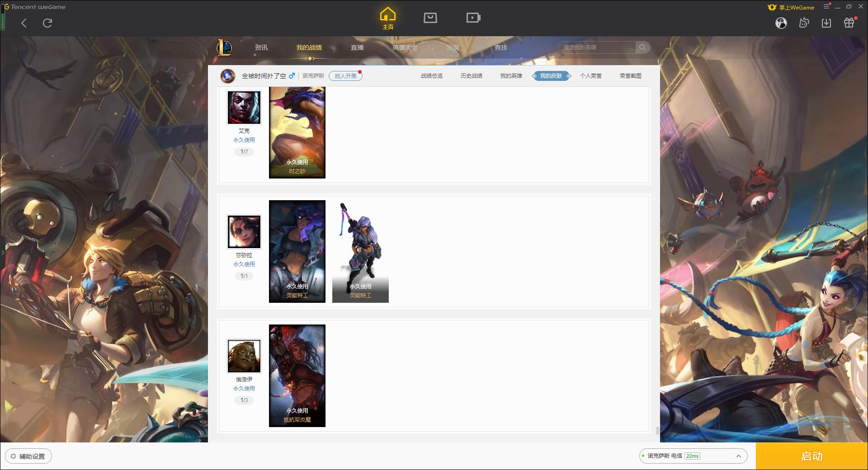Click the 艾克 champion portrait
Viewport: 868px width, 470px height.
(x=244, y=108)
